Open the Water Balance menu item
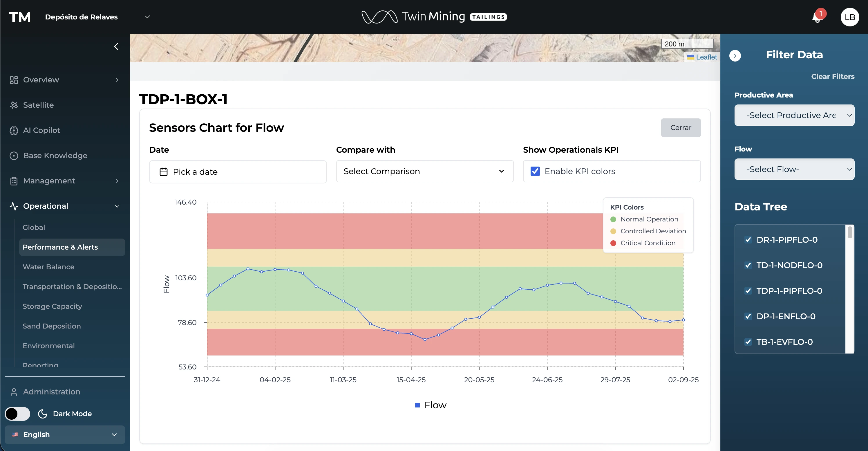 click(x=48, y=267)
